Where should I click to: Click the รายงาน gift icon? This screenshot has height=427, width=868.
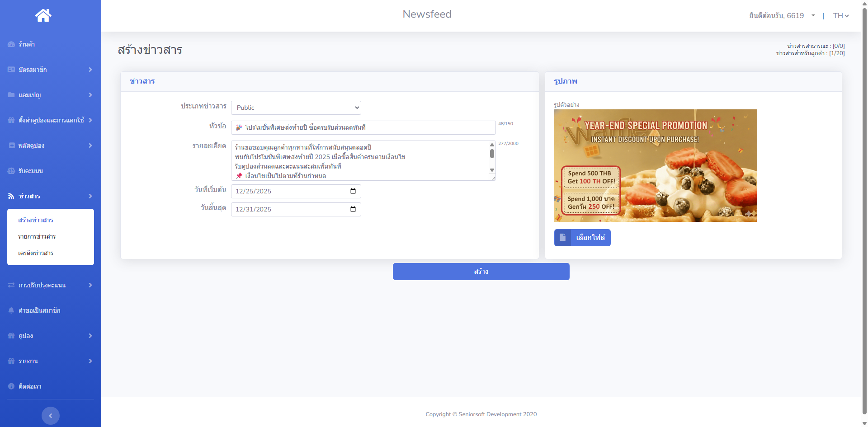[x=11, y=361]
